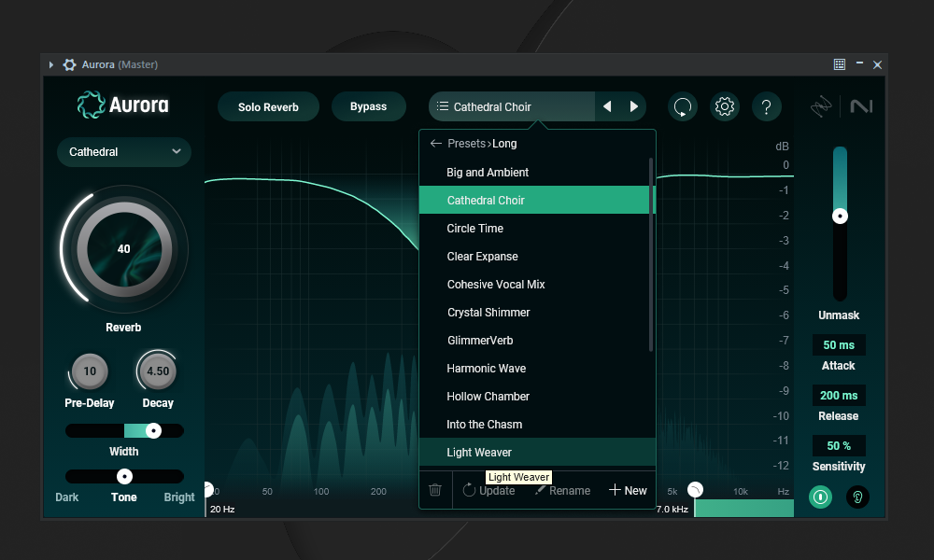Click Rename preset button
Viewport: 934px width, 560px height.
coord(563,490)
